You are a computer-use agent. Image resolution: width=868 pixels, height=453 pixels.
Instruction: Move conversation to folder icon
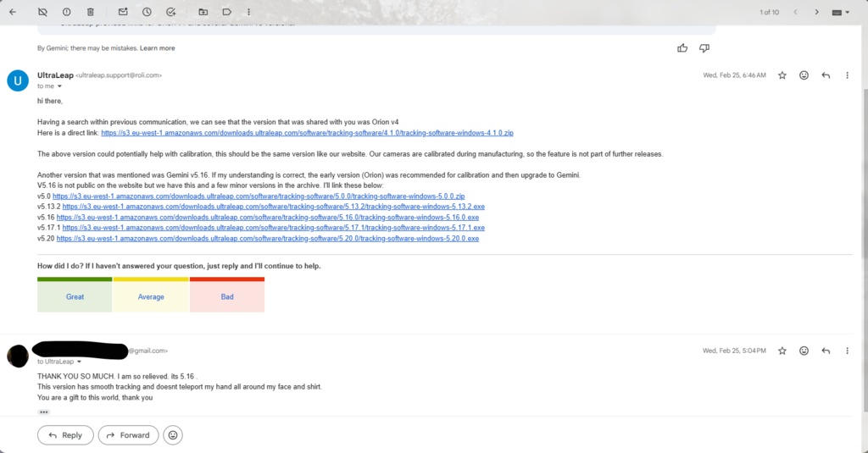pyautogui.click(x=203, y=12)
